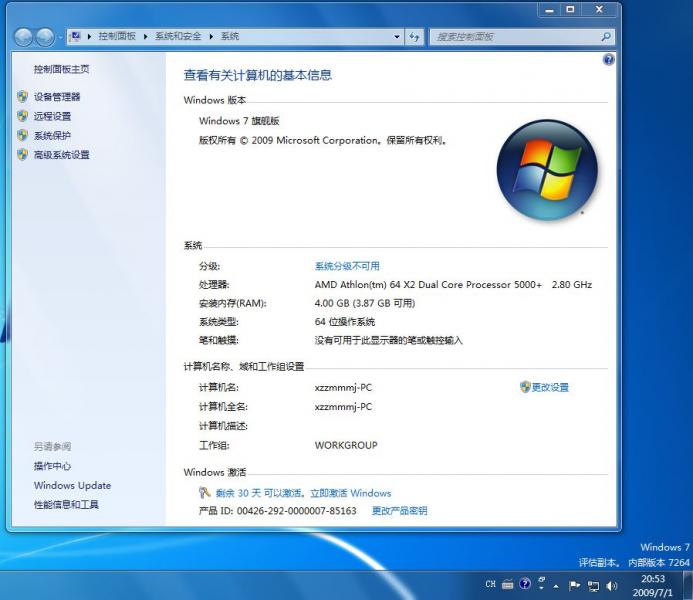The width and height of the screenshot is (693, 600).
Task: Click shield icon beside 设备管理器
Action: coord(22,96)
